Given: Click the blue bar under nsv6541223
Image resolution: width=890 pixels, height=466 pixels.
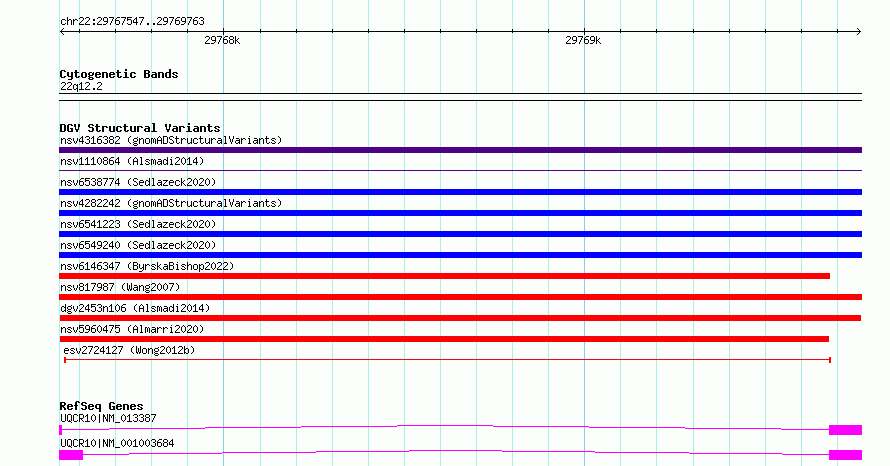Looking at the screenshot, I should click(460, 234).
